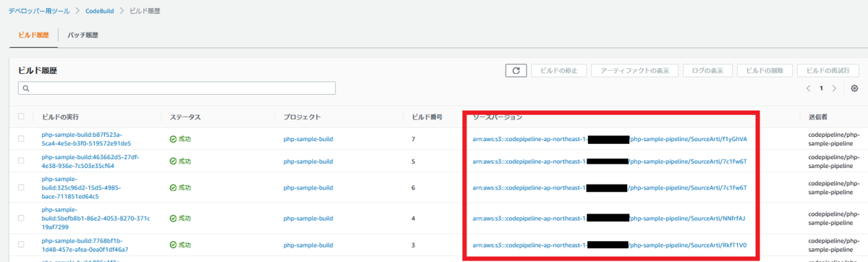Click ビルドの停止 button

[559, 70]
